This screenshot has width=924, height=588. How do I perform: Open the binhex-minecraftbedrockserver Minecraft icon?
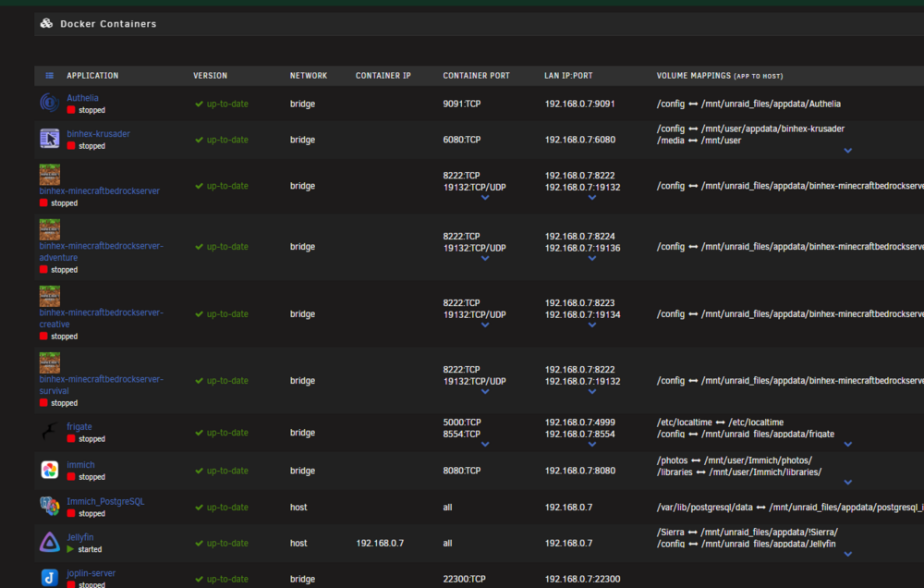pyautogui.click(x=50, y=175)
